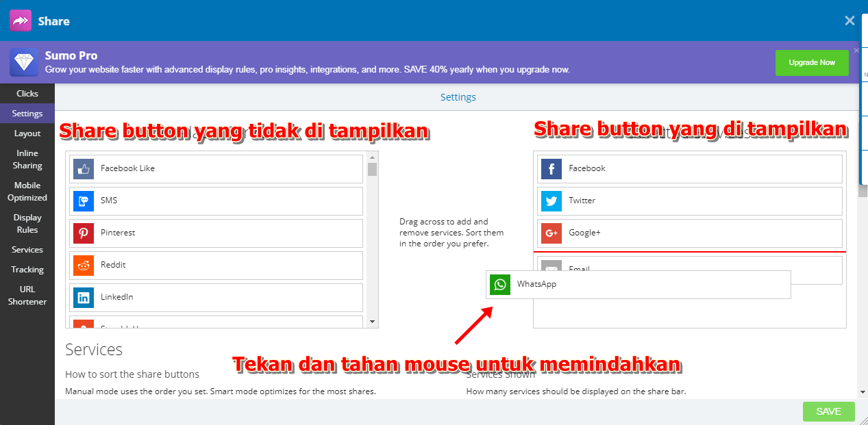Viewport: 868px width, 425px height.
Task: Open the Display Rules sidebar tab
Action: pos(27,224)
